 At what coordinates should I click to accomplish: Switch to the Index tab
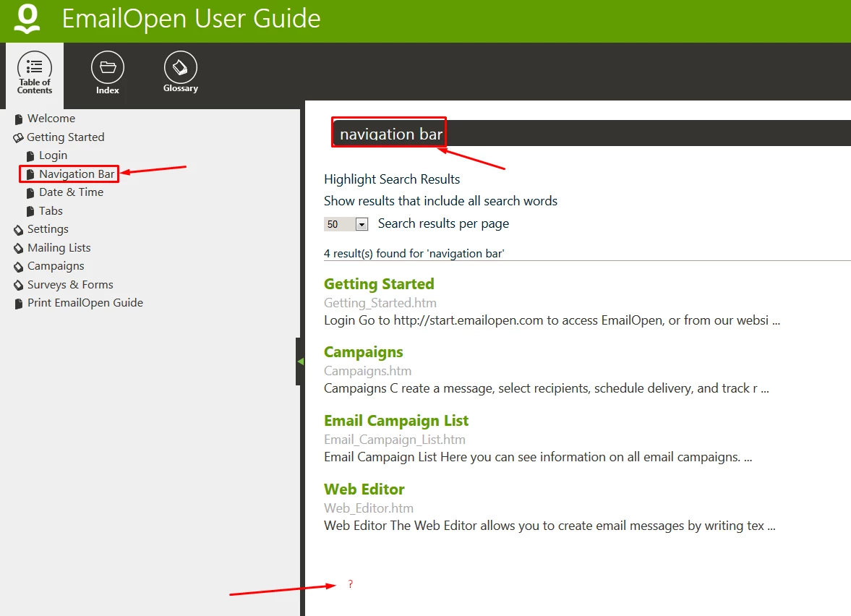coord(108,73)
